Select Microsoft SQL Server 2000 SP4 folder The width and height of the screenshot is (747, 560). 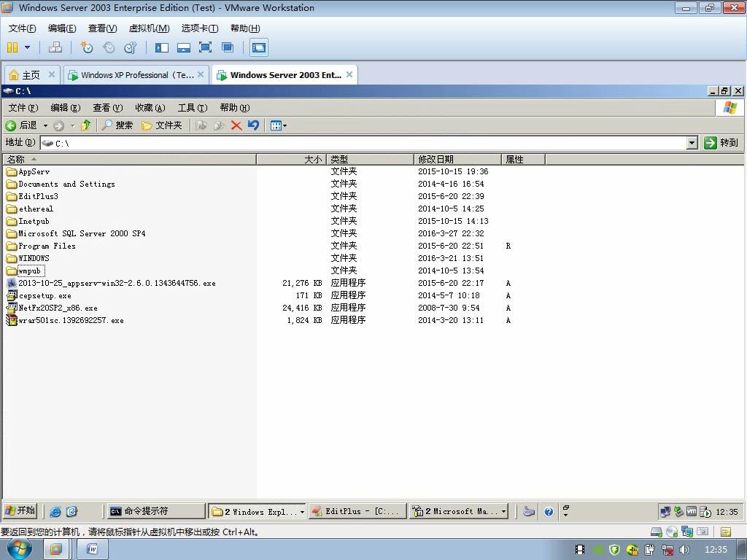tap(76, 233)
